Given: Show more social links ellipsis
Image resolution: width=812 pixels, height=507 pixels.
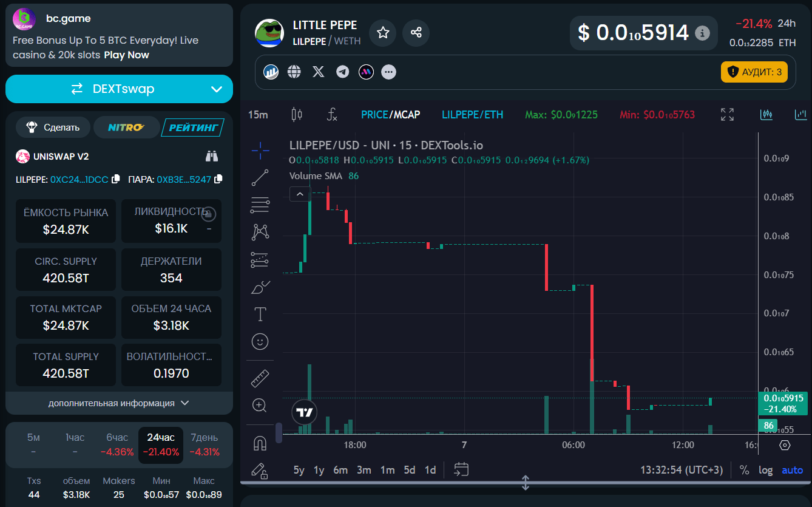Looking at the screenshot, I should click(389, 72).
